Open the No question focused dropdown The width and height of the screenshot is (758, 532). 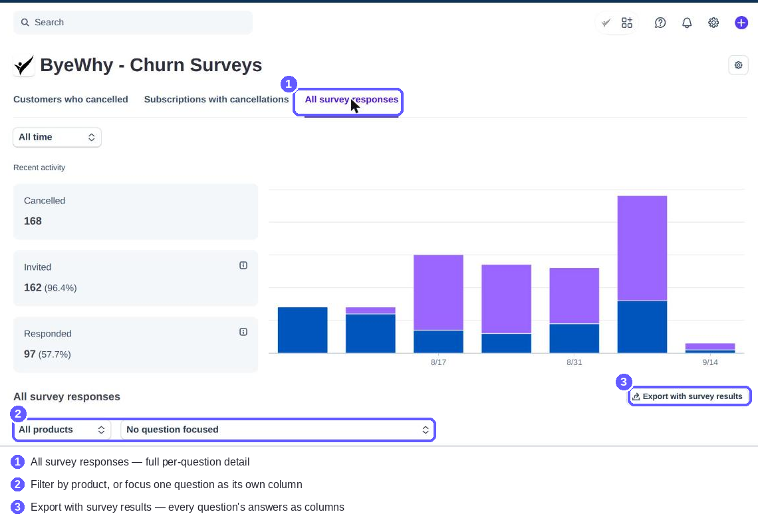click(277, 430)
